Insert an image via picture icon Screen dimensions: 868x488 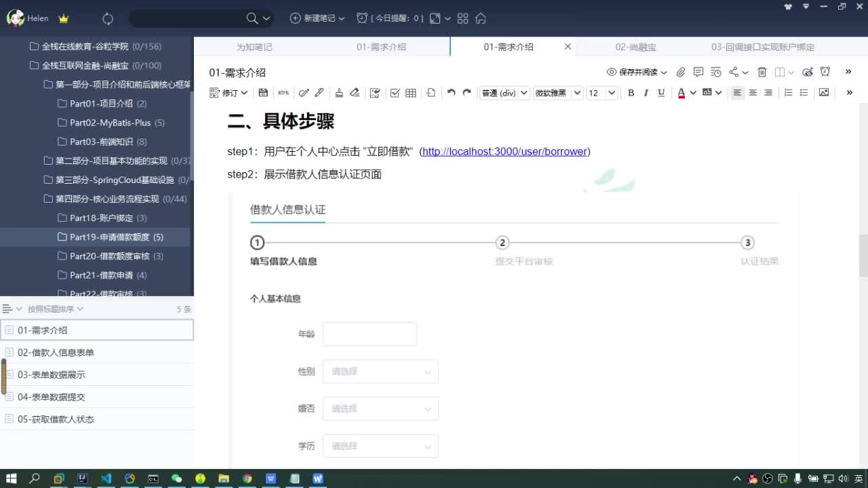click(x=824, y=93)
